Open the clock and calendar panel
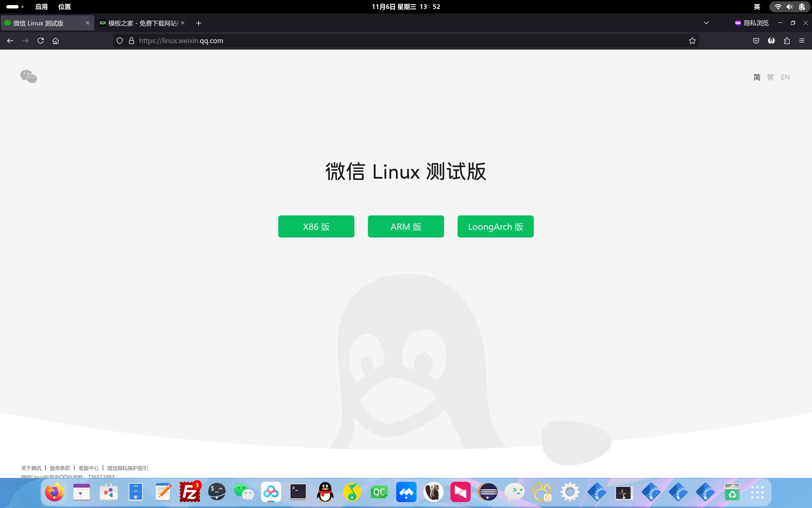Image resolution: width=812 pixels, height=508 pixels. pyautogui.click(x=406, y=7)
